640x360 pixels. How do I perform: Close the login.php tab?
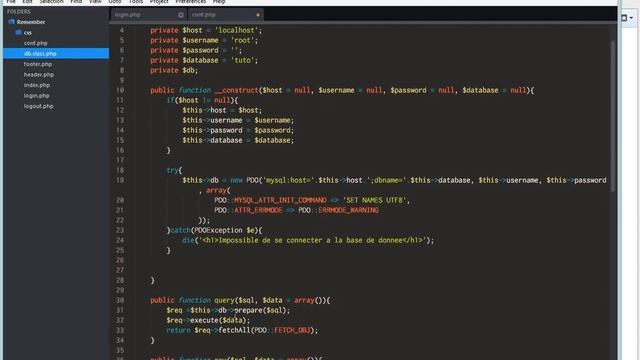pos(181,15)
